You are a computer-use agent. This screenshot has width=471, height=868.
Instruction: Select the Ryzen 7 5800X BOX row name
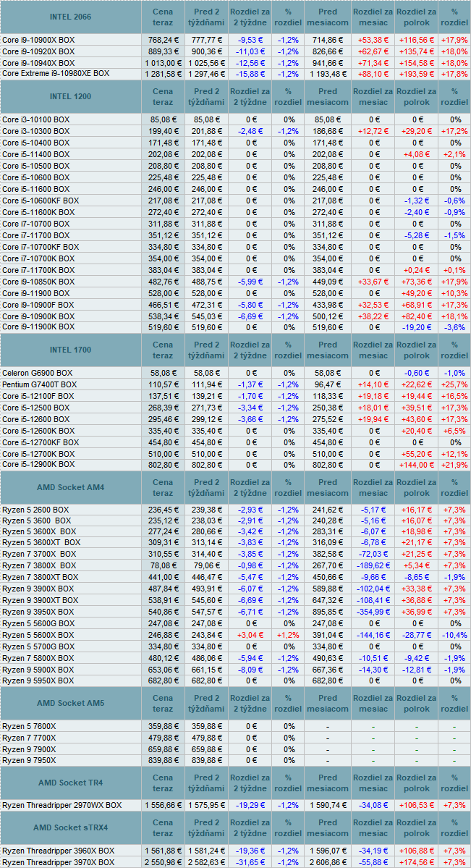[x=38, y=657]
